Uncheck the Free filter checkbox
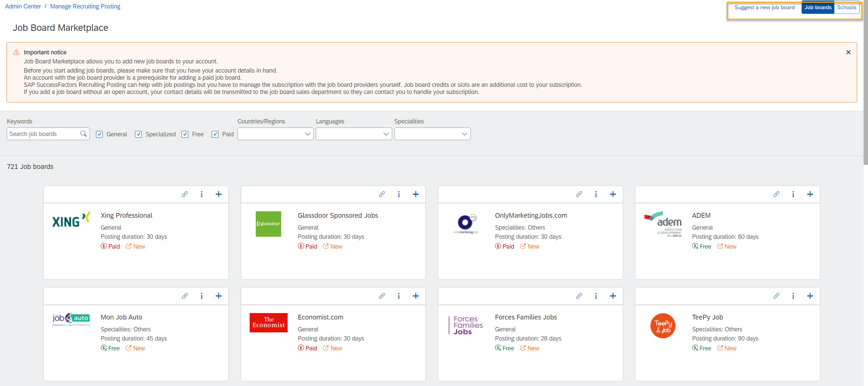The height and width of the screenshot is (386, 868). [185, 134]
